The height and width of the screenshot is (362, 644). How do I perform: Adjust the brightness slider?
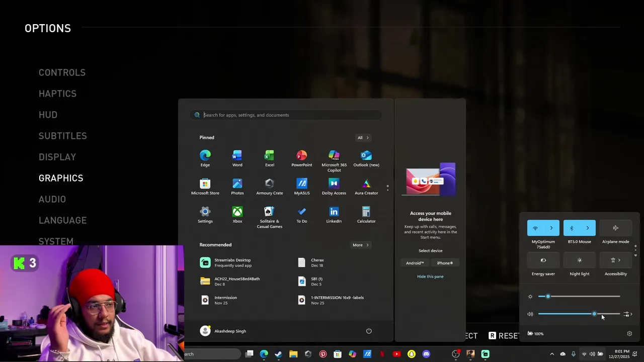click(x=579, y=297)
